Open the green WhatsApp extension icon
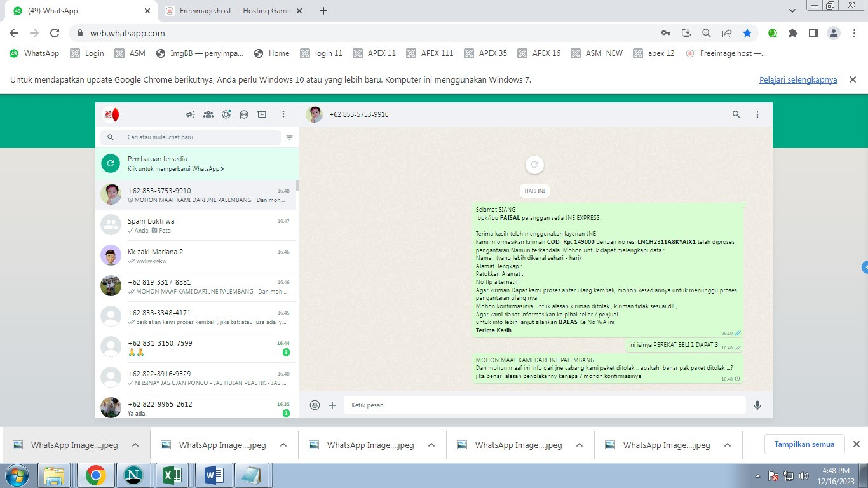This screenshot has width=868, height=488. tap(773, 33)
